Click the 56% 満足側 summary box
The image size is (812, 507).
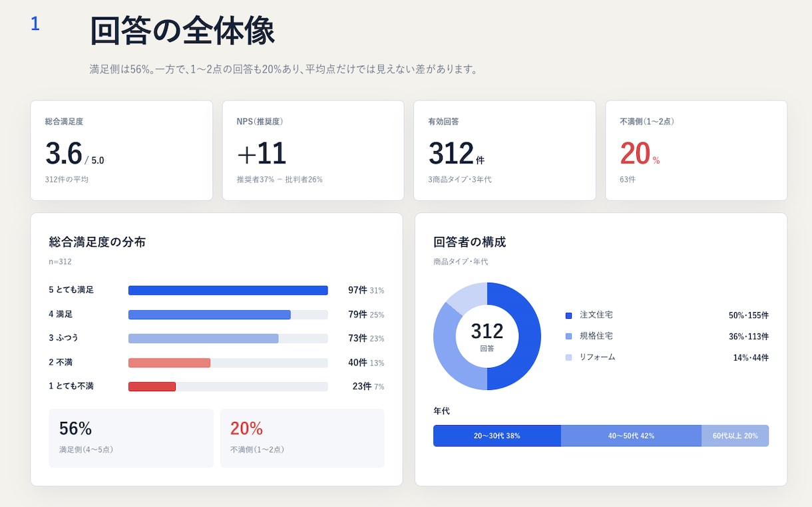click(131, 438)
